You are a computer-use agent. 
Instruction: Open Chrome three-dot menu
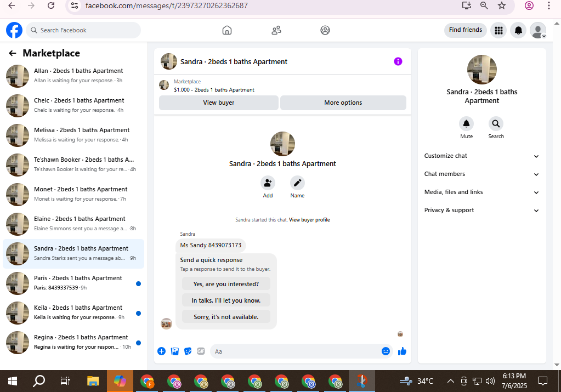(x=549, y=5)
